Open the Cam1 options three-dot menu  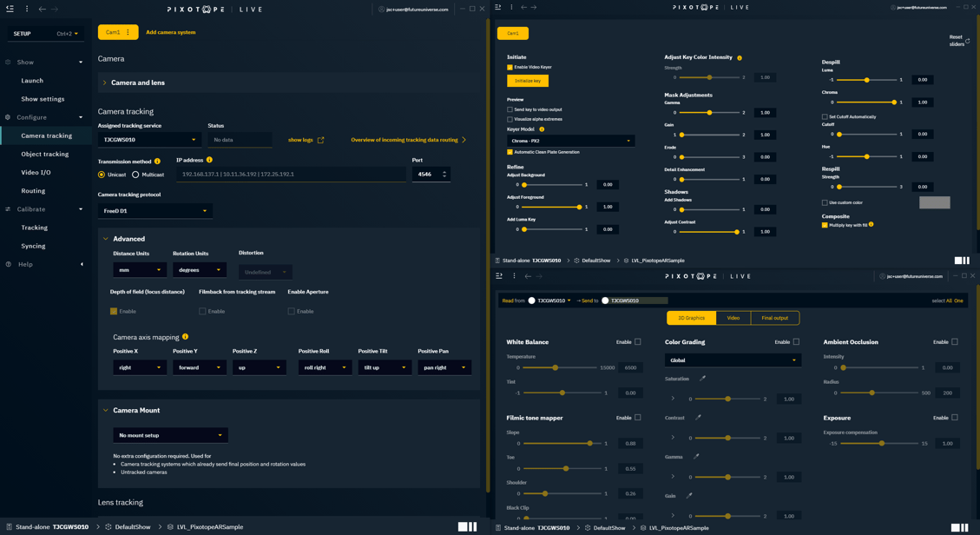pyautogui.click(x=128, y=32)
